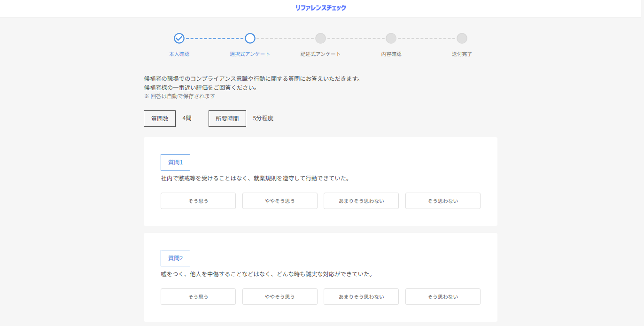Click the 記述式アンケート step label text
The height and width of the screenshot is (326, 644).
[x=320, y=54]
